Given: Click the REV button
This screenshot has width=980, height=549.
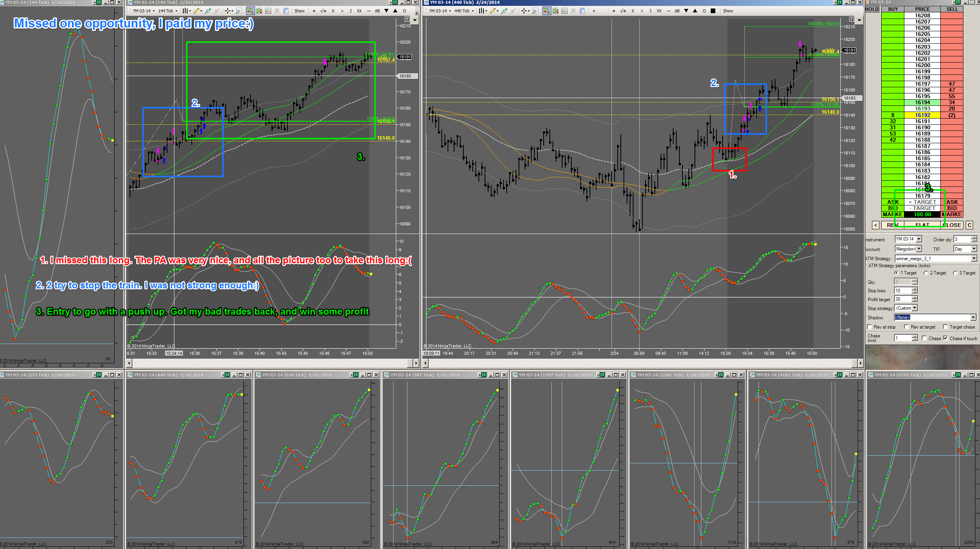Looking at the screenshot, I should pos(893,225).
